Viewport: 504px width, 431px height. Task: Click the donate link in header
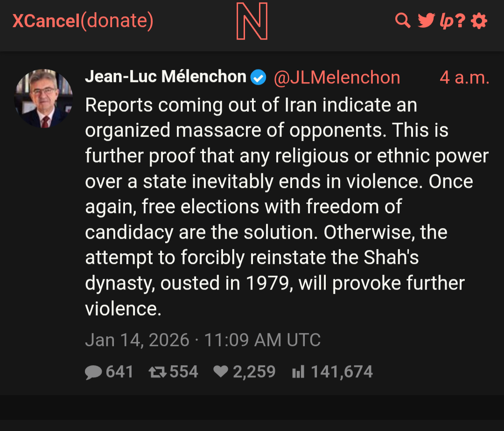[117, 21]
